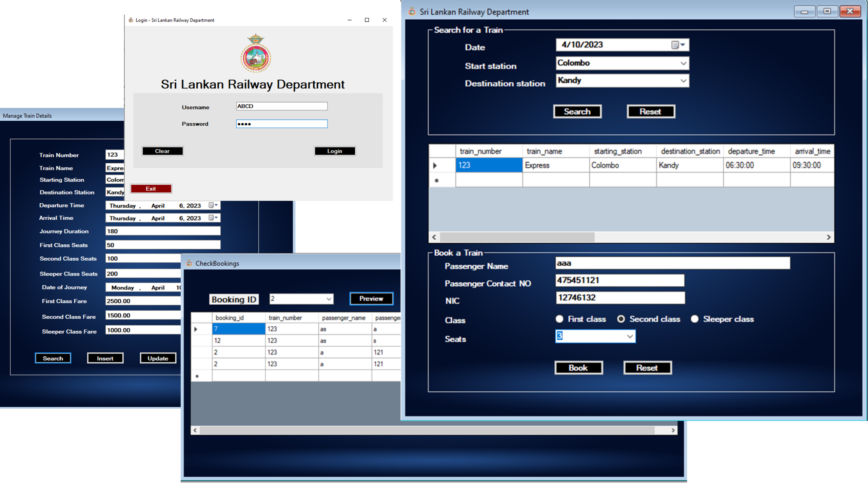Image resolution: width=868 pixels, height=488 pixels.
Task: Select the Second class radio button
Action: [x=621, y=319]
